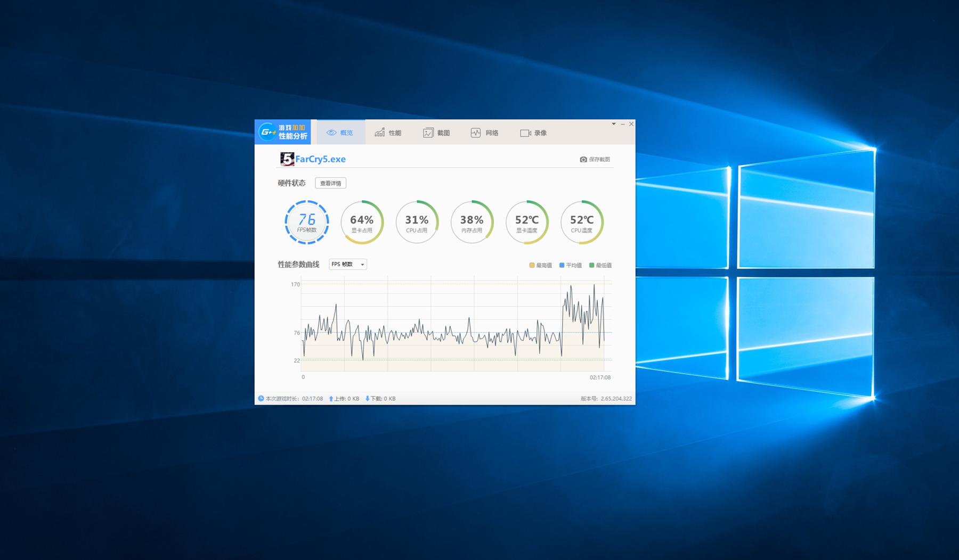Click the 76 average axis label
This screenshot has width=959, height=560.
click(297, 333)
